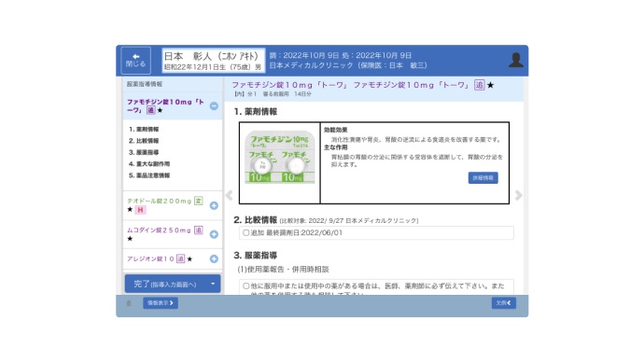Click the trash icon in footer bar
644x362 pixels.
tap(129, 303)
